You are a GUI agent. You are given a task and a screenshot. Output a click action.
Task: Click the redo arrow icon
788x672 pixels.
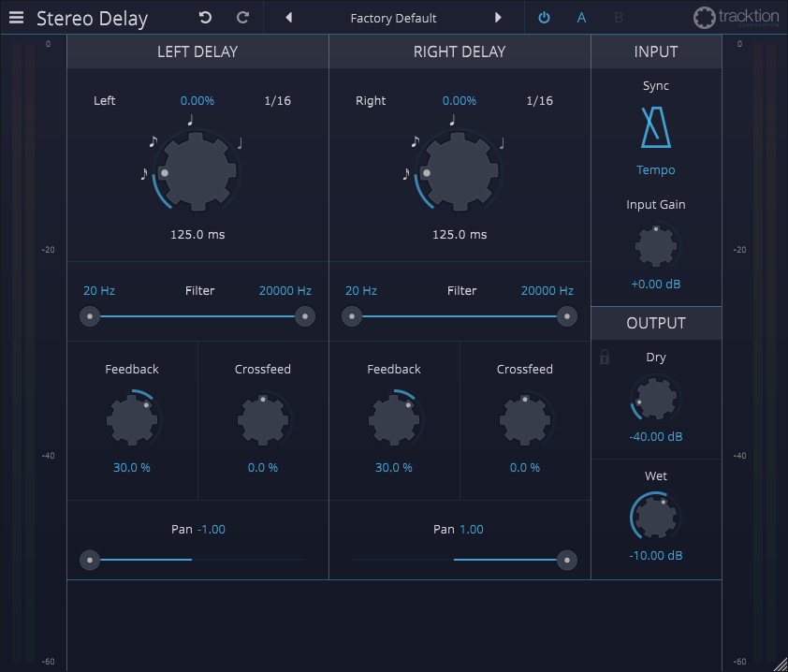pyautogui.click(x=242, y=18)
